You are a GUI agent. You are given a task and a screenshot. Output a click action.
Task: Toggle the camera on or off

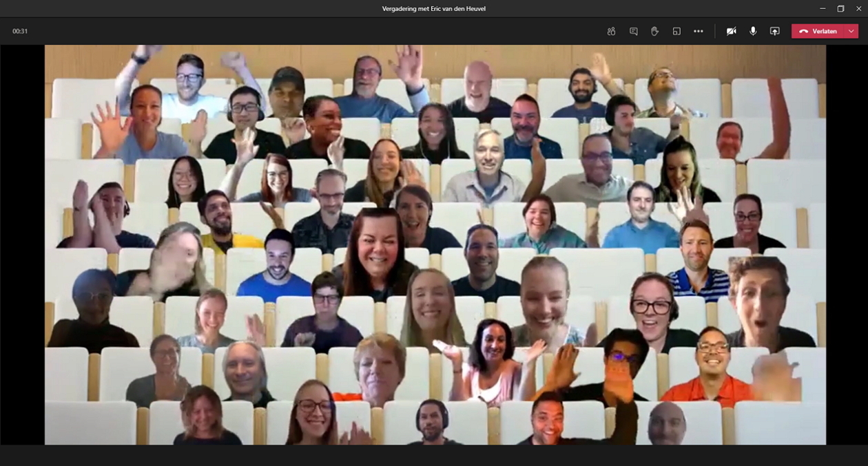point(731,31)
